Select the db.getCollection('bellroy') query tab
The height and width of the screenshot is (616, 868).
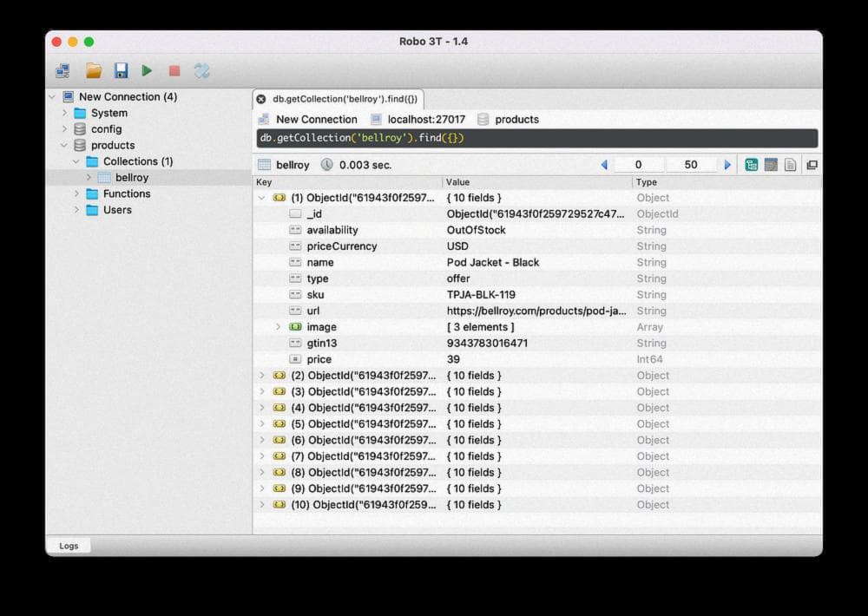339,99
